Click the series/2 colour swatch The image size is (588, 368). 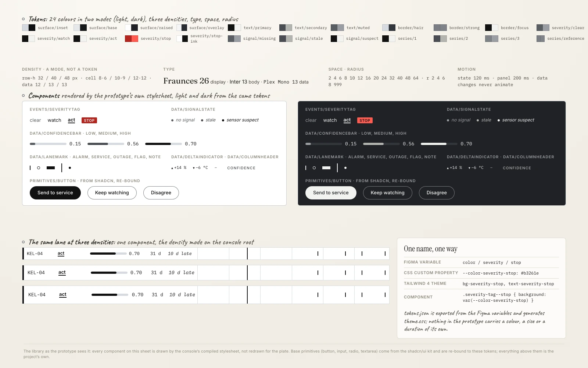point(440,39)
